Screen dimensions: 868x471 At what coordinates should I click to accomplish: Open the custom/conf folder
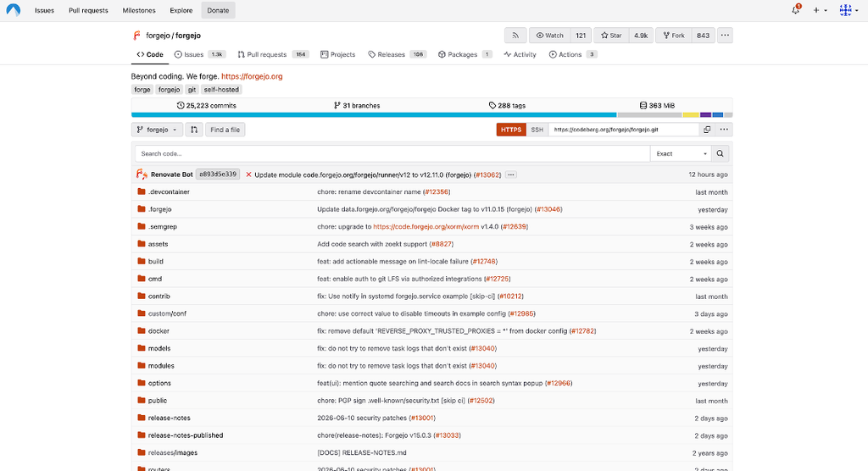[x=167, y=313]
